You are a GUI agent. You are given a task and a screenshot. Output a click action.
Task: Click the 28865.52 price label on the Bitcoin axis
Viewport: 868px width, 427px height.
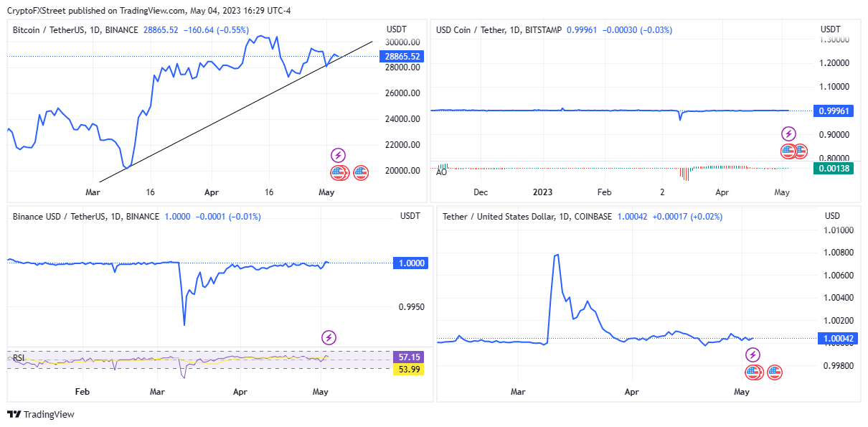402,56
